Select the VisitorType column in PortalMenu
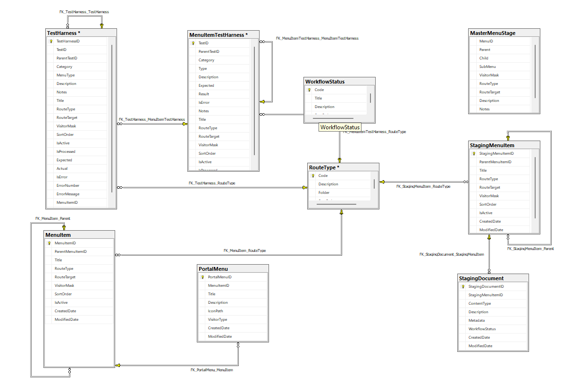The image size is (563, 392). (233, 320)
